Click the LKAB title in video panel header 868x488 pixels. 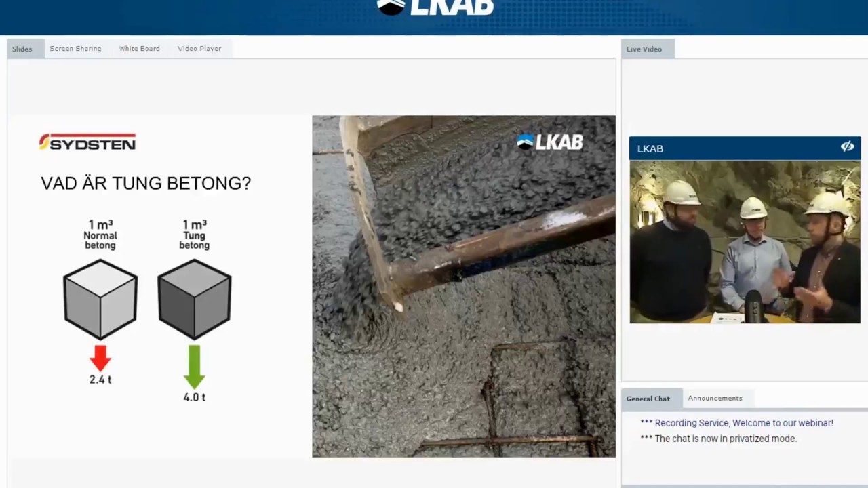click(x=650, y=148)
